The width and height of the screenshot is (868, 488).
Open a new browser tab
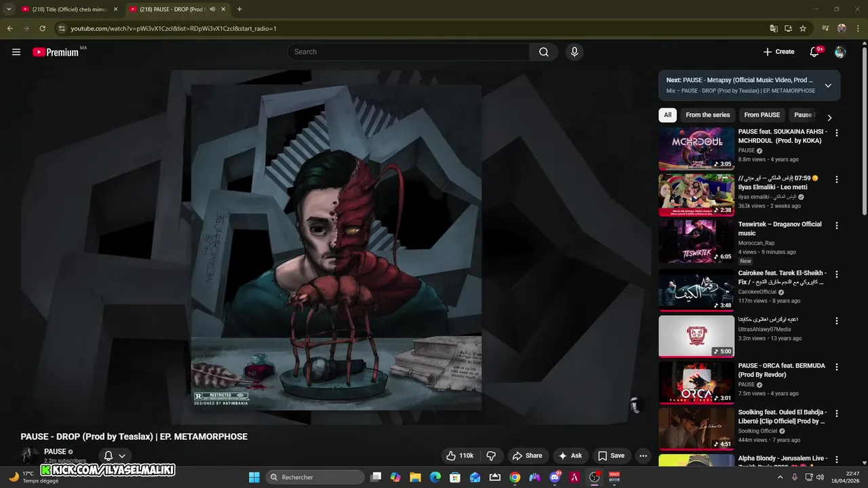tap(239, 9)
